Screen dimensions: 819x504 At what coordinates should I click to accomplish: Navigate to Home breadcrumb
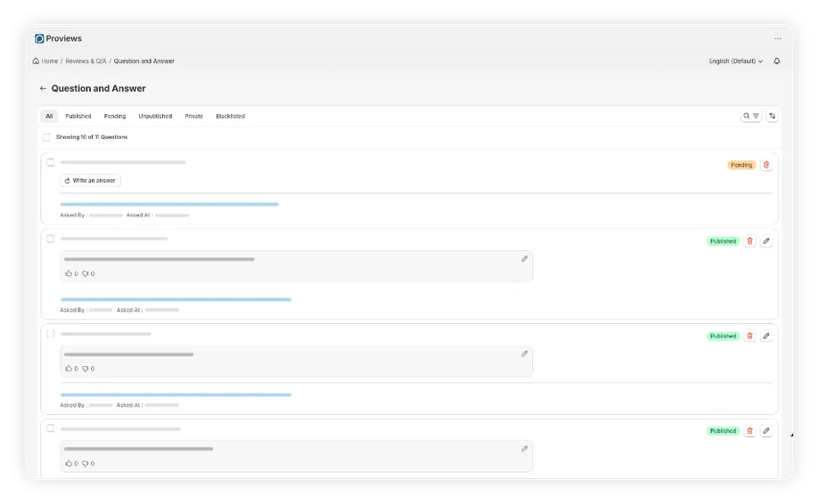pyautogui.click(x=49, y=61)
